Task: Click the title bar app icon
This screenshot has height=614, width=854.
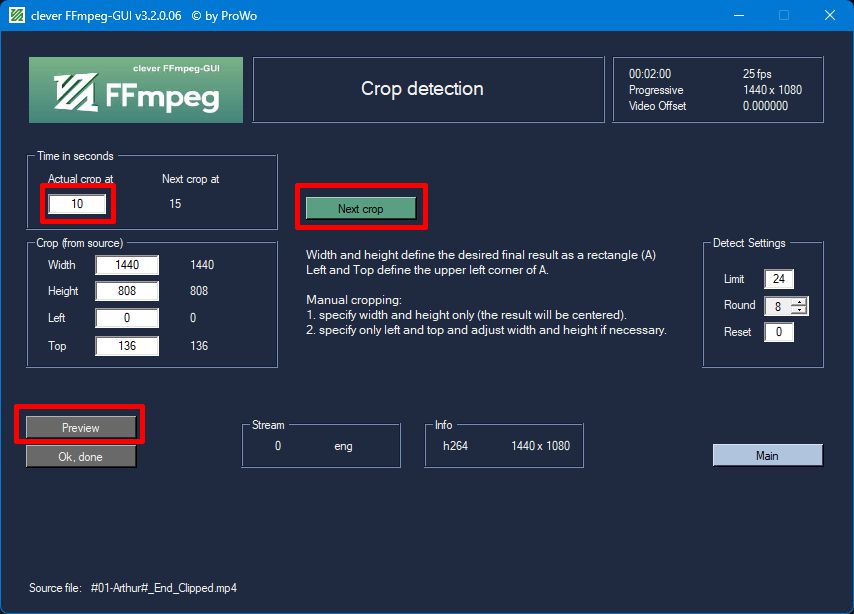Action: (x=17, y=15)
